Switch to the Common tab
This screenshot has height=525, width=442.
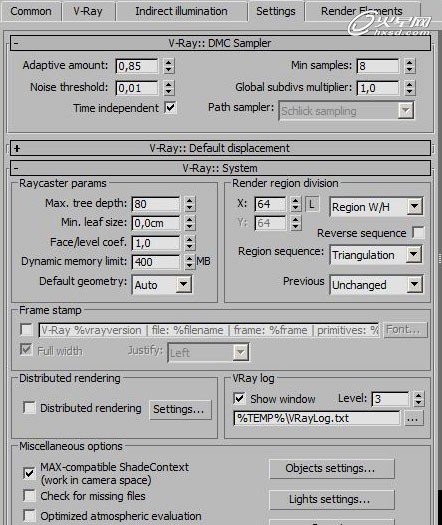[31, 11]
